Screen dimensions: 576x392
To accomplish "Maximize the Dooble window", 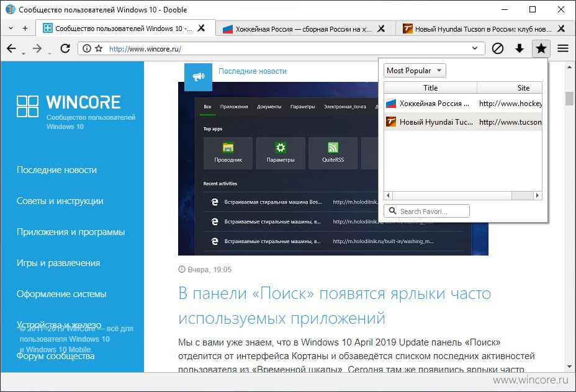I will [x=533, y=9].
